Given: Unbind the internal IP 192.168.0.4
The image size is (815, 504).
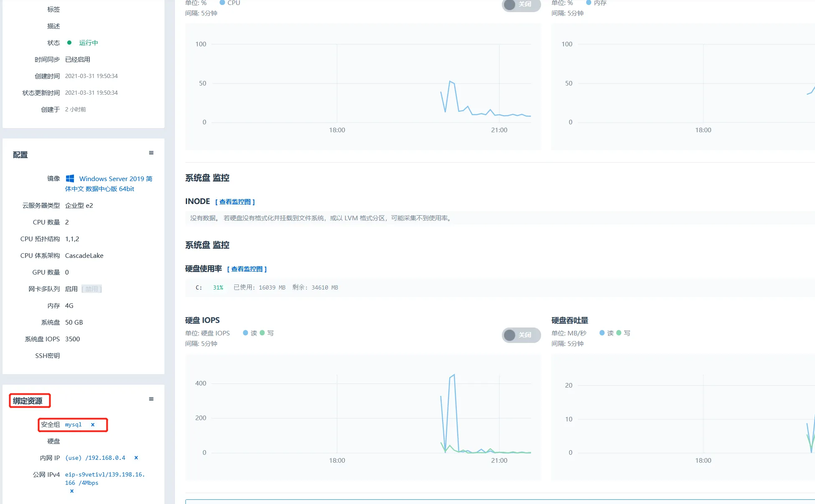Looking at the screenshot, I should pos(136,458).
